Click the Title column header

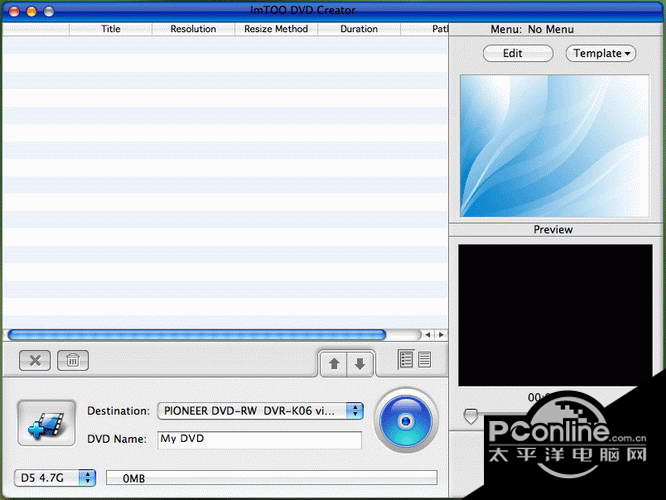pyautogui.click(x=111, y=29)
